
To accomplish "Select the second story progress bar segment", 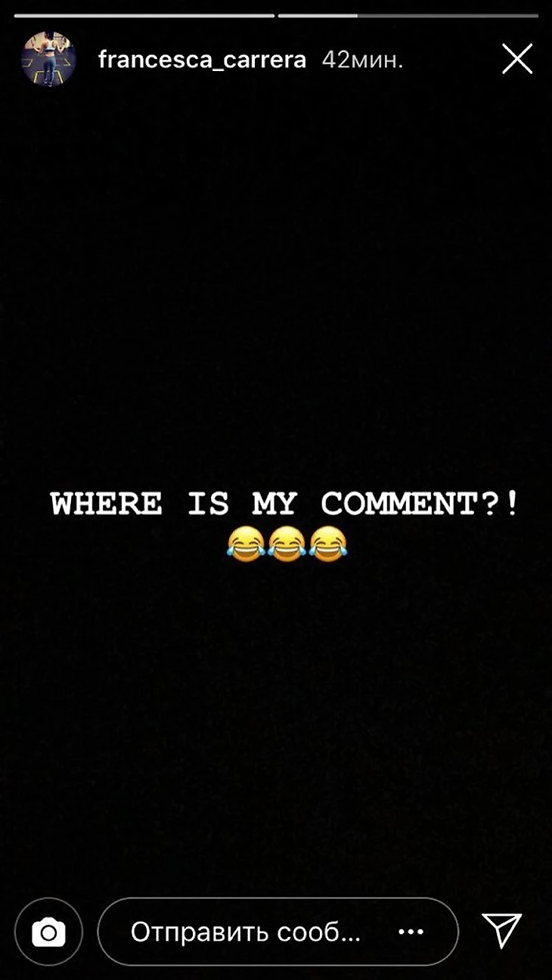I will click(x=408, y=15).
